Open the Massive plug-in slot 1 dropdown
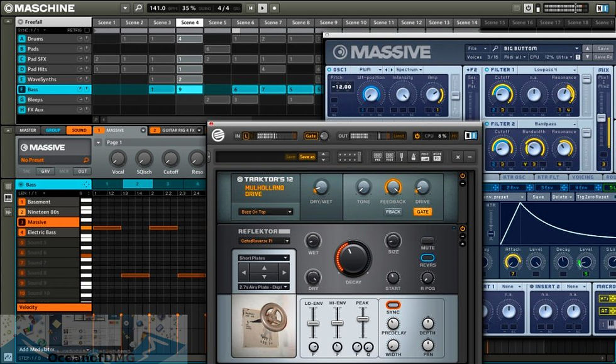The height and width of the screenshot is (364, 616). (x=143, y=130)
